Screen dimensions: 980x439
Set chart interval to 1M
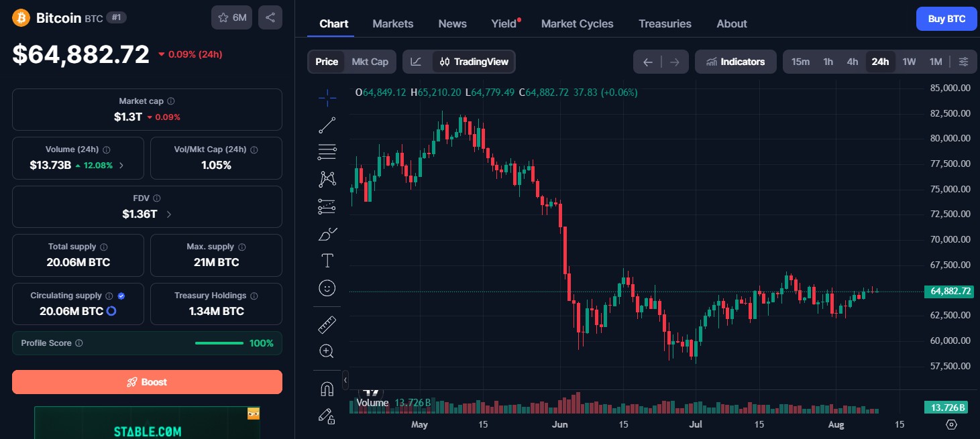(x=936, y=62)
